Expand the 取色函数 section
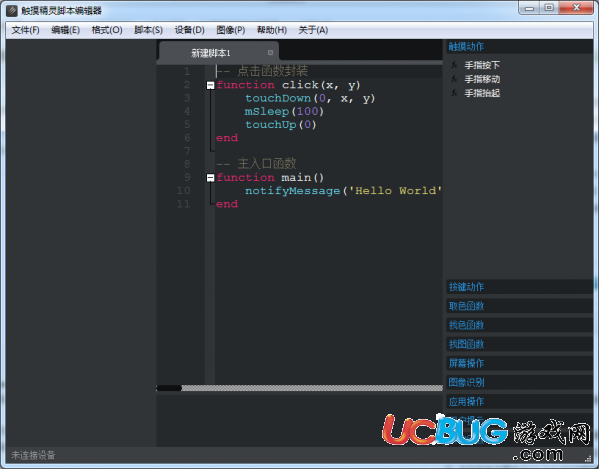Image resolution: width=599 pixels, height=469 pixels. [x=519, y=306]
